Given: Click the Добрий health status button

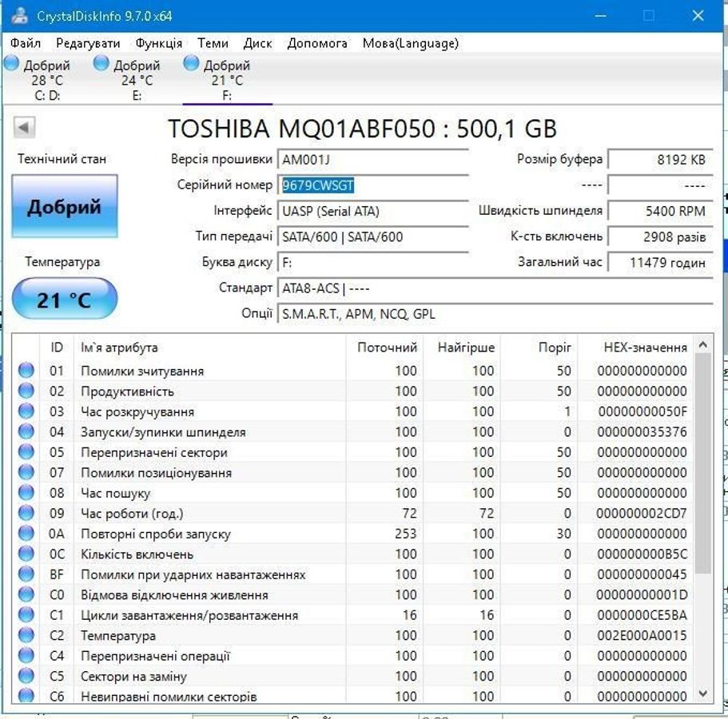Looking at the screenshot, I should 65,207.
